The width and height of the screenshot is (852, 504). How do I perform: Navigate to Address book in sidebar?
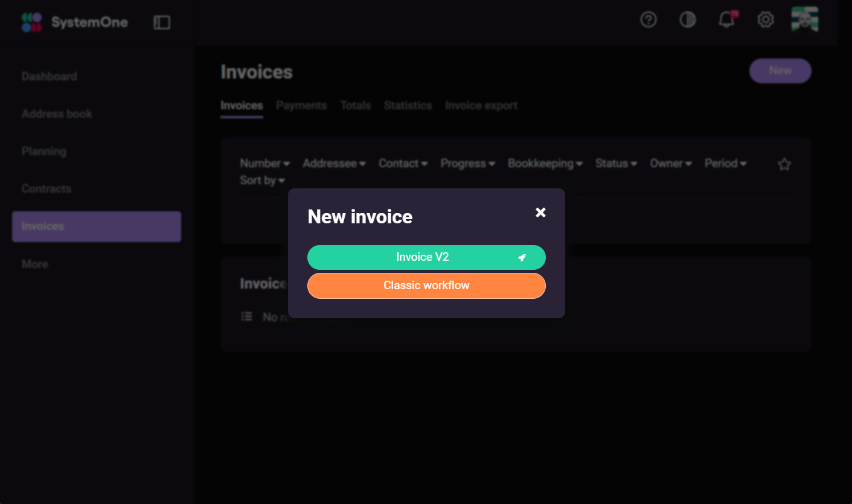(x=56, y=113)
